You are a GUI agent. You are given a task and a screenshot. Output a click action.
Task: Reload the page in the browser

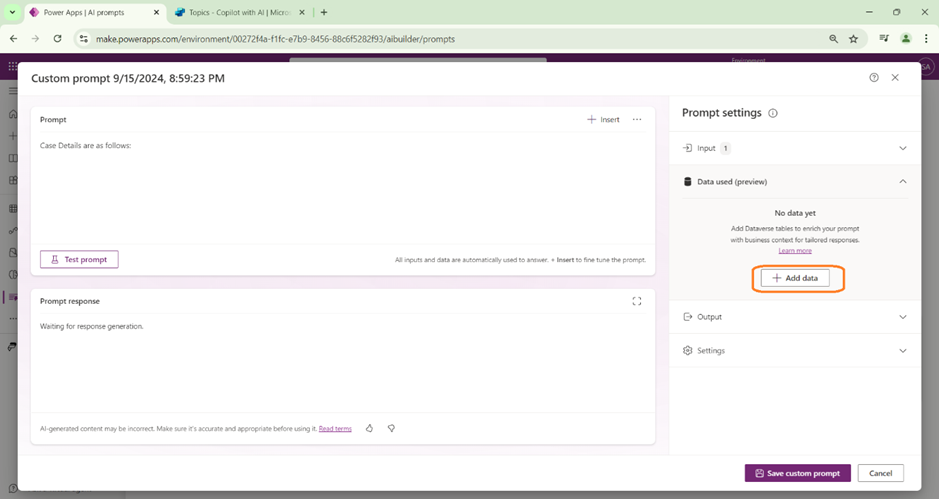(58, 38)
